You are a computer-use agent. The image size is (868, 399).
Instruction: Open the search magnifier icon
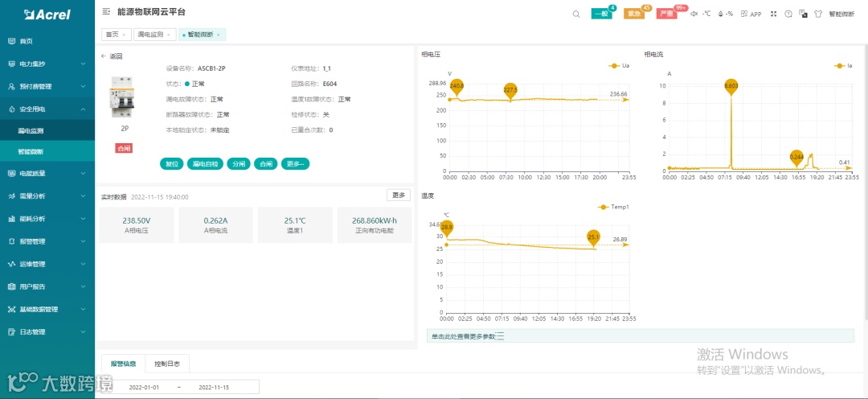pyautogui.click(x=576, y=14)
